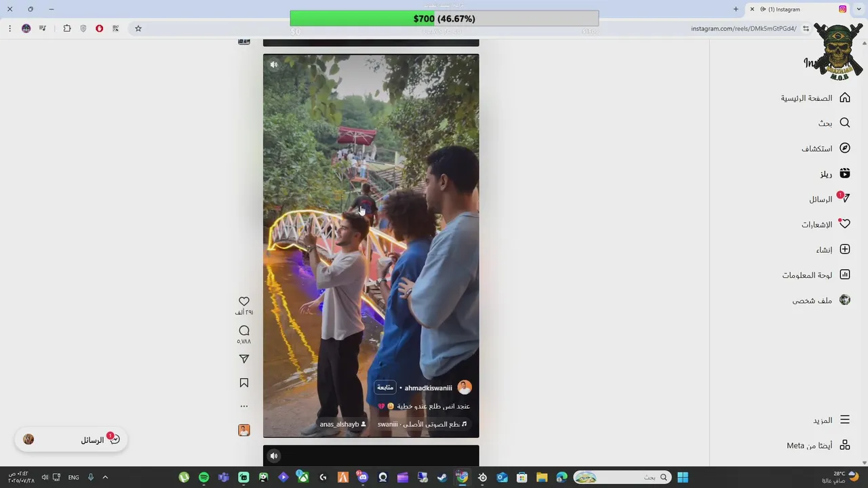Click the address bar URL instagram.com/reels
The width and height of the screenshot is (868, 488).
coord(744,28)
